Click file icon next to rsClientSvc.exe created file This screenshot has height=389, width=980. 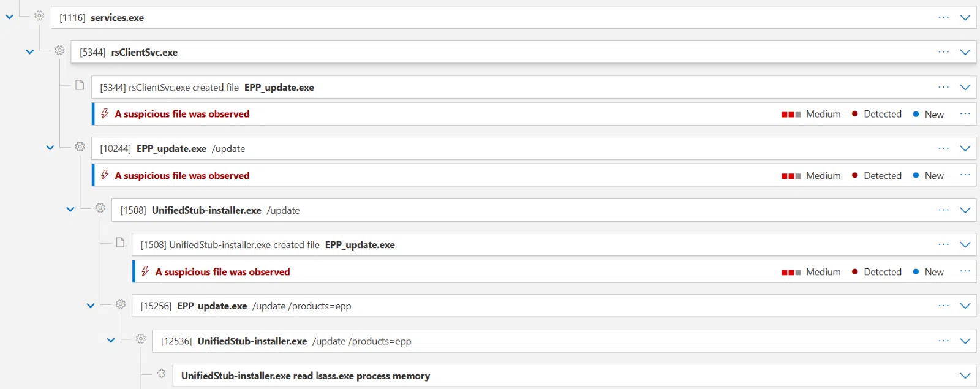(x=80, y=85)
